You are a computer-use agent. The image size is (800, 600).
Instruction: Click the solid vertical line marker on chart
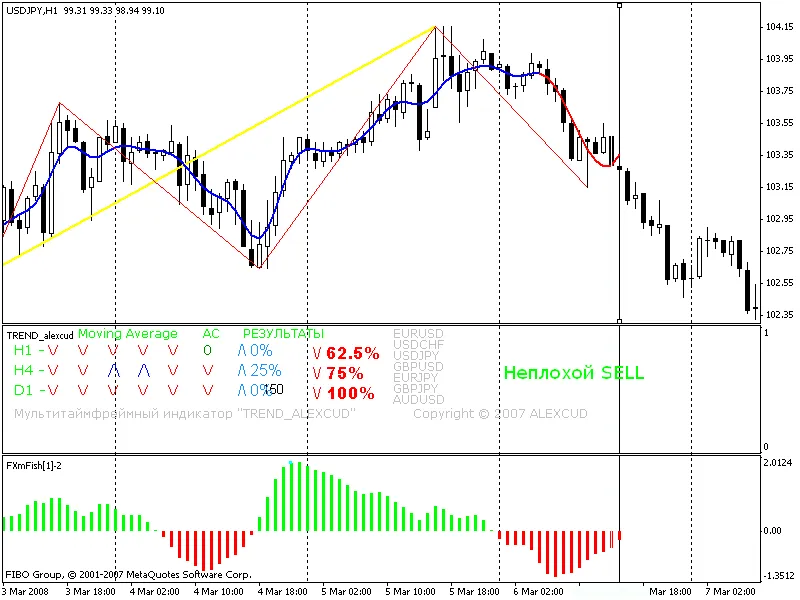(620, 250)
